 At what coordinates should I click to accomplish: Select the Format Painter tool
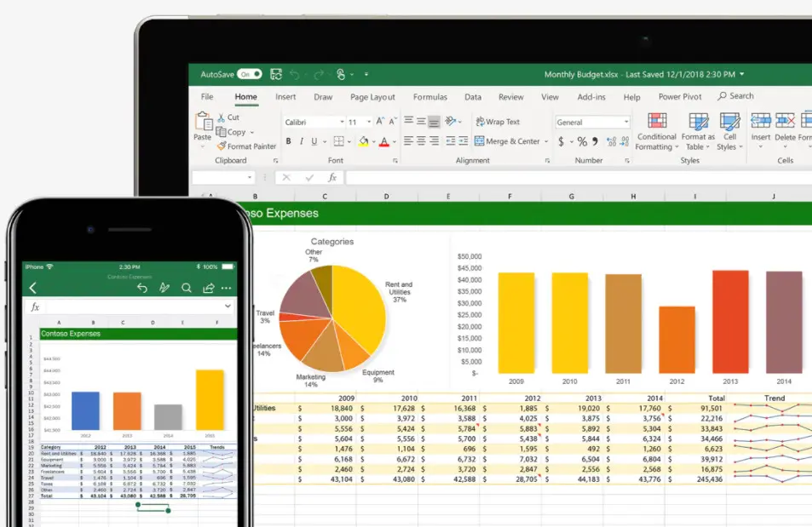[x=247, y=146]
